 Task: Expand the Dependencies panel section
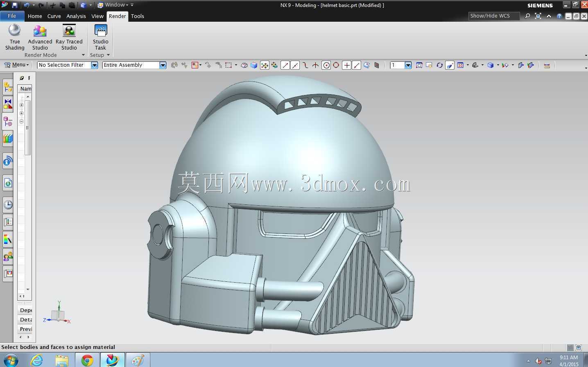26,310
